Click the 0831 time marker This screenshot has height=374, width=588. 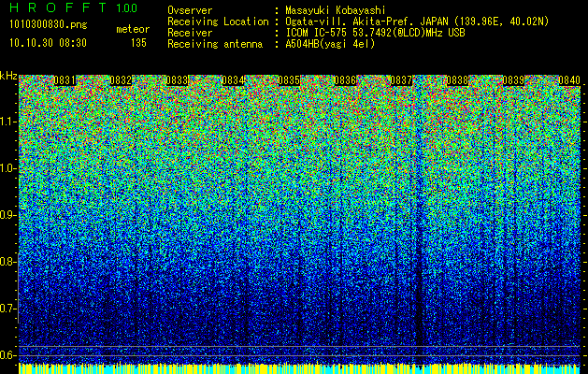[x=65, y=80]
